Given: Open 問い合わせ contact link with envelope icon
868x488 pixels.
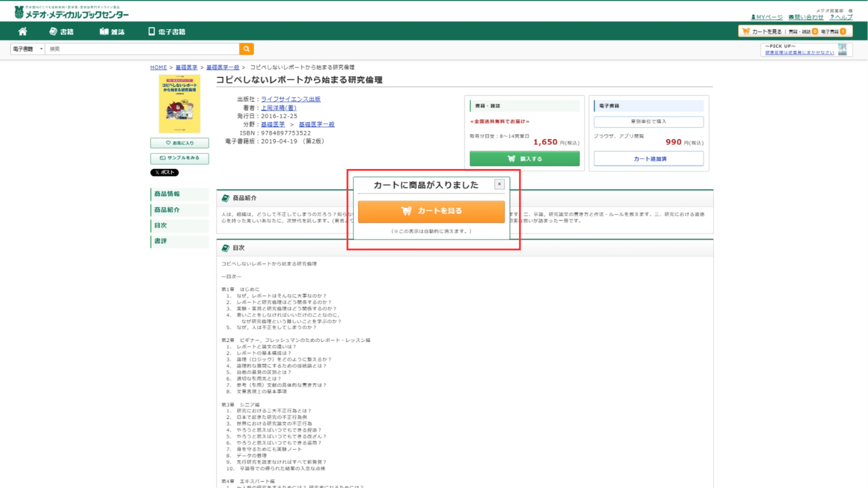Looking at the screenshot, I should point(806,17).
